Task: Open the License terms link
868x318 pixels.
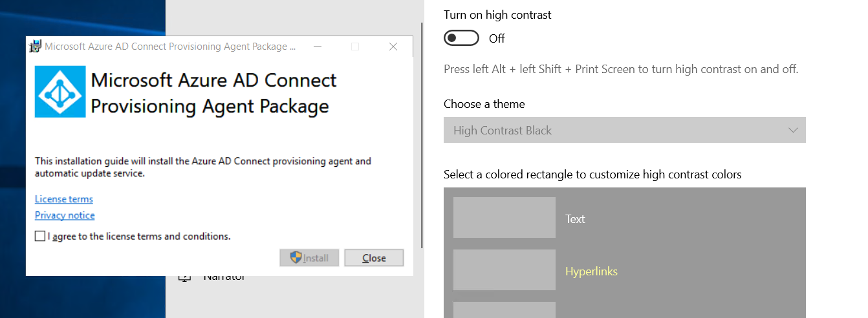Action: coord(64,199)
